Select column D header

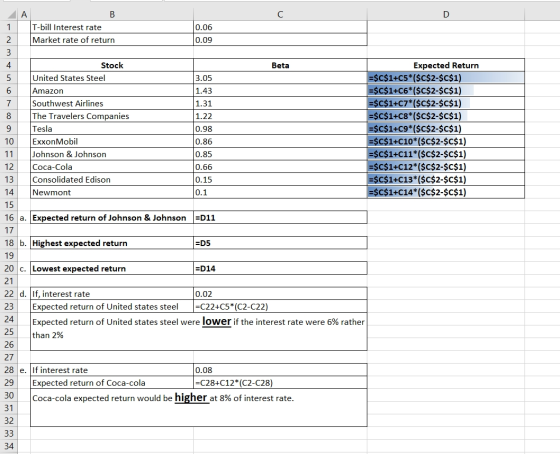coord(446,14)
